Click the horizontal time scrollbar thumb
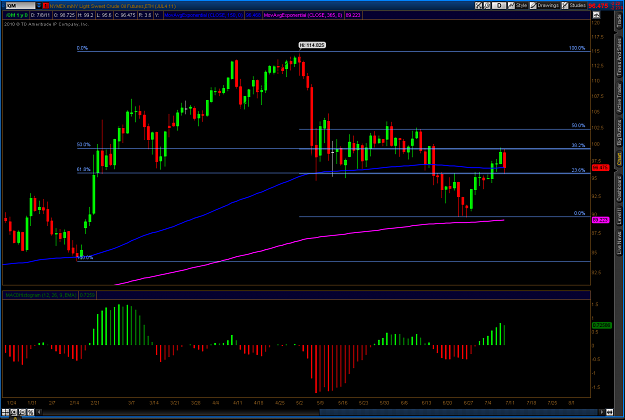Viewport: 625px width, 420px height. pos(458,412)
